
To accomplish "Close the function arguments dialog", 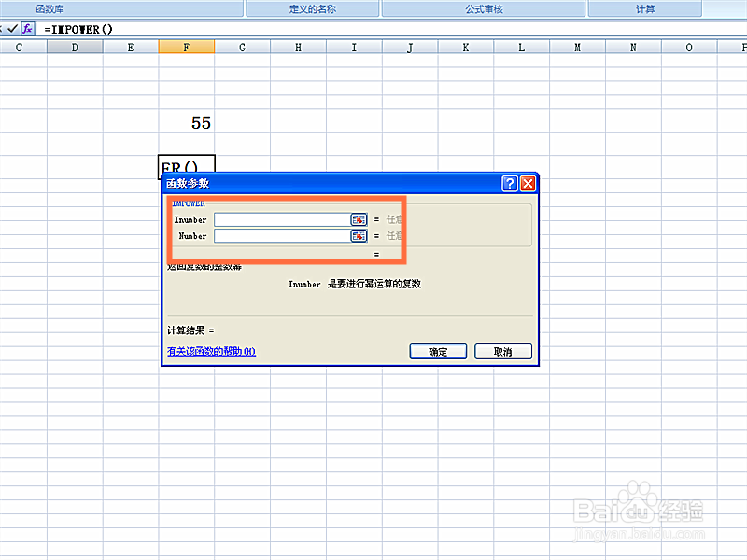I will point(528,183).
